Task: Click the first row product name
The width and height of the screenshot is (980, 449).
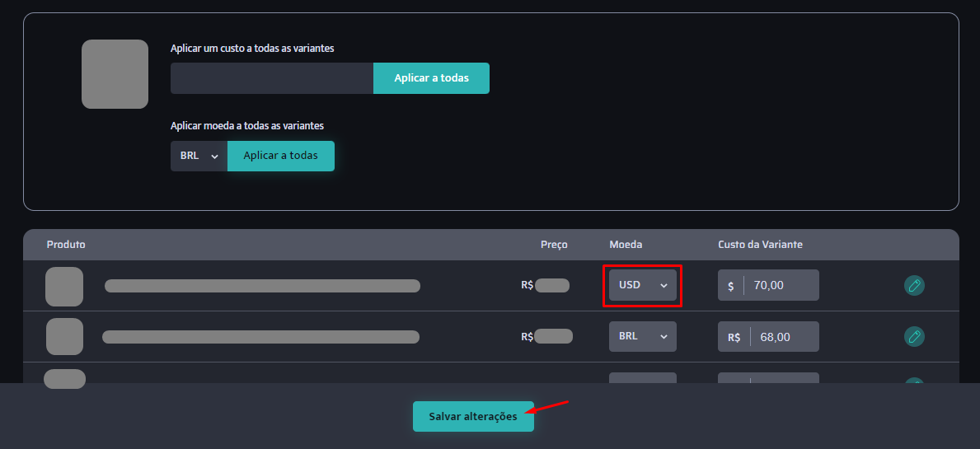Action: pos(262,286)
